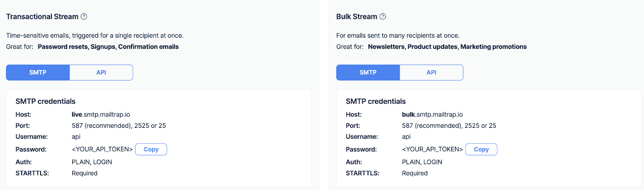Click the Transactional Stream port value text
The image size is (644, 190).
click(119, 126)
